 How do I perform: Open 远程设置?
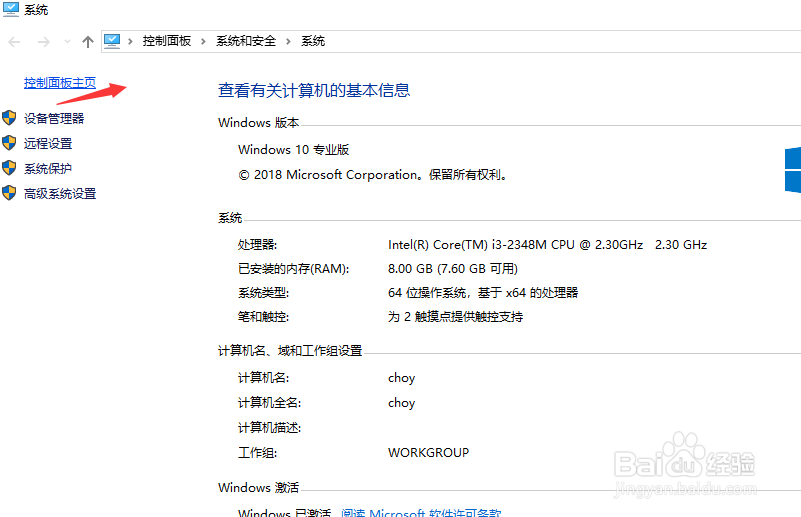point(48,144)
